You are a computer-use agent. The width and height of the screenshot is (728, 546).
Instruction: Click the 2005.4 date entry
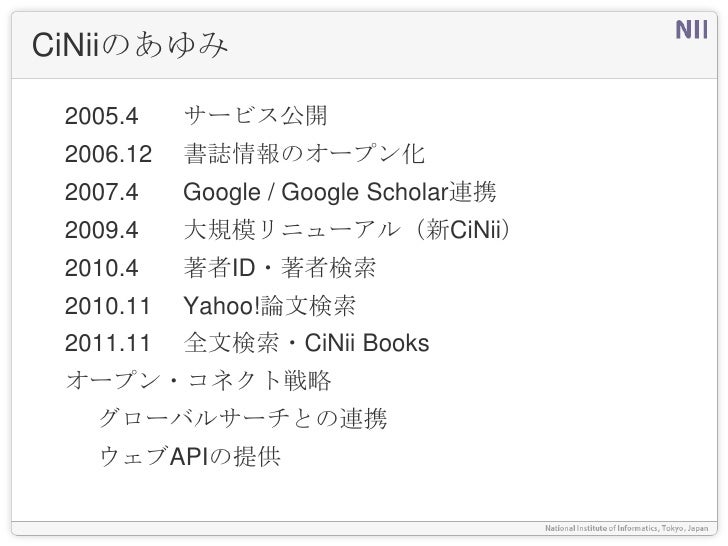(102, 116)
